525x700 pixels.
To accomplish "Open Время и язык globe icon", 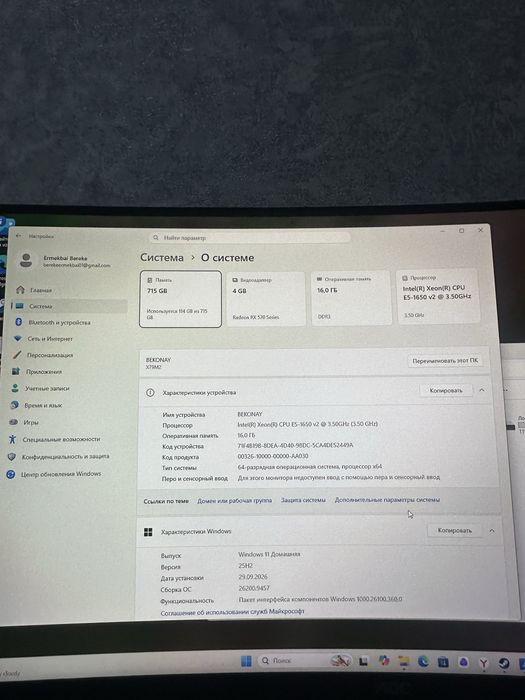I will (15, 405).
